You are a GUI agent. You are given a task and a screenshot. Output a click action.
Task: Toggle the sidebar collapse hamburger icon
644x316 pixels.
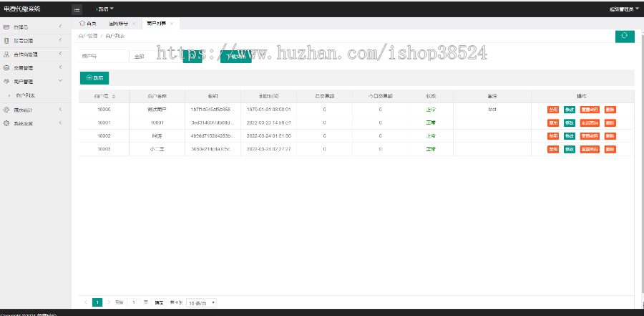click(x=77, y=9)
